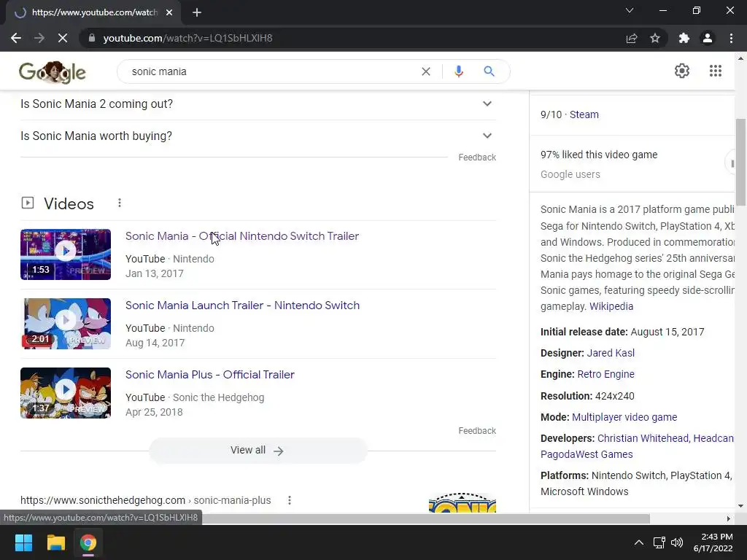Open 'Sonic Mania - Official Nintendo Switch Trailer' link
The image size is (747, 560).
pos(242,236)
